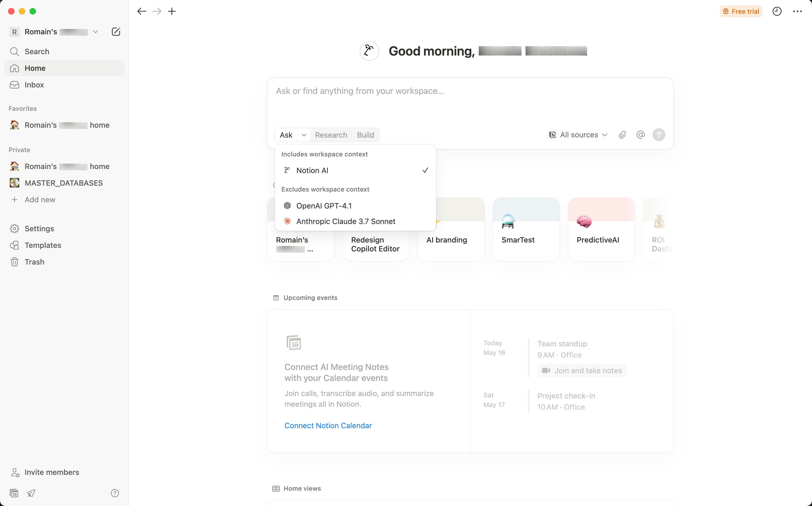Screen dimensions: 812x506
Task: Select Notion AI model option
Action: click(355, 170)
